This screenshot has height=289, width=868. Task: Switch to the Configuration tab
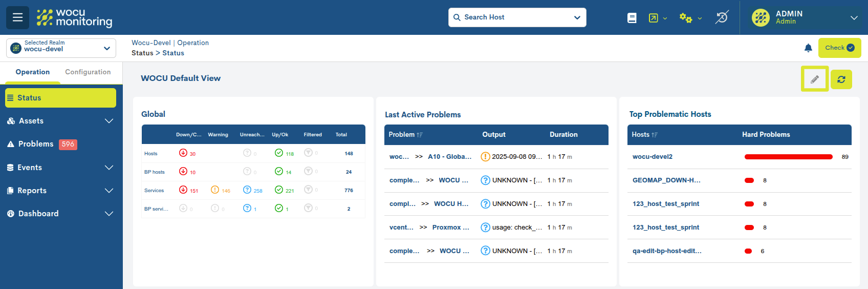coord(88,72)
